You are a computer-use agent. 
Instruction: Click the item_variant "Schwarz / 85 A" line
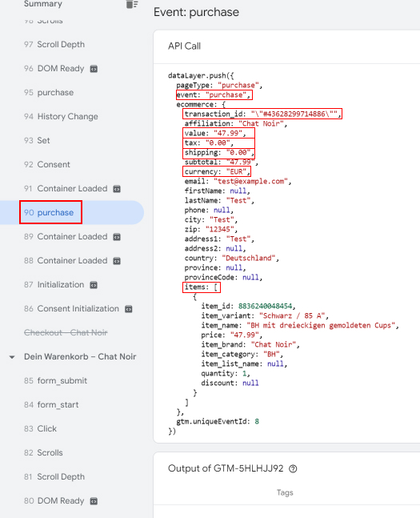[265, 315]
